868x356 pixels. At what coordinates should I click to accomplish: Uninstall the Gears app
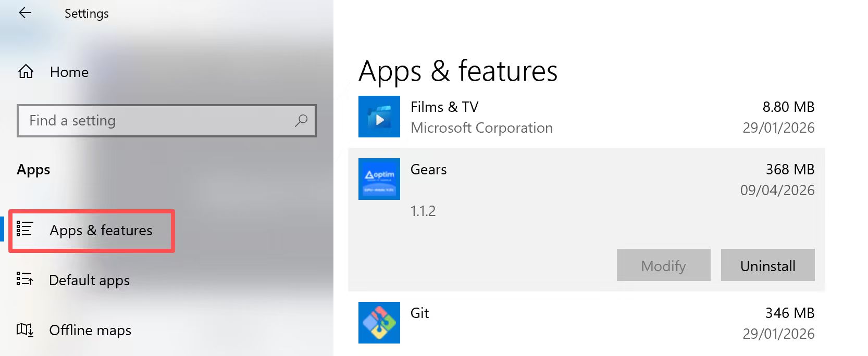tap(768, 265)
